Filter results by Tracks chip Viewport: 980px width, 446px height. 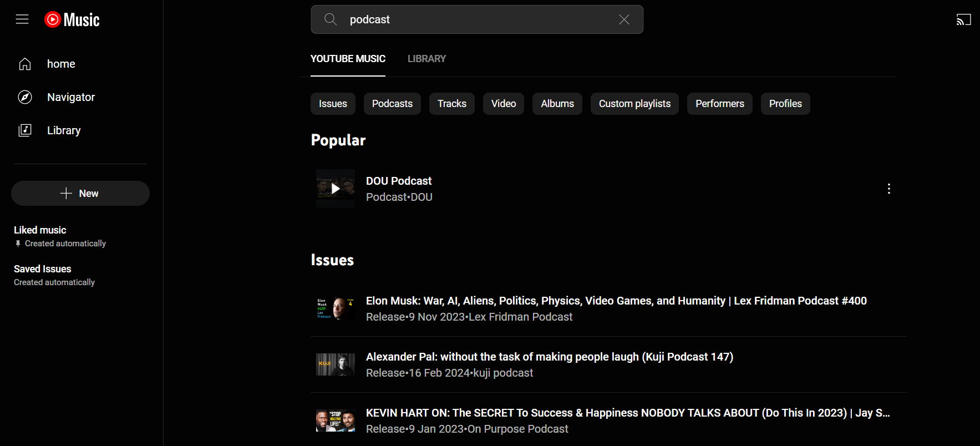coord(452,104)
